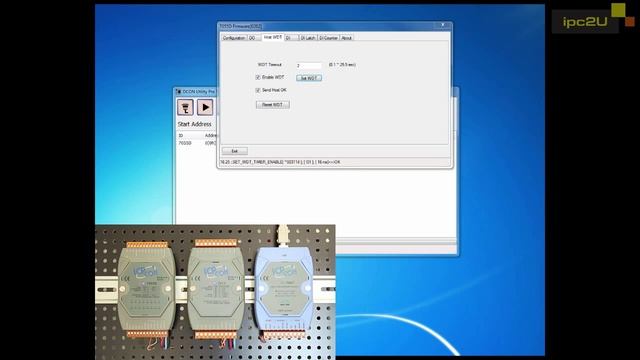Image resolution: width=640 pixels, height=360 pixels.
Task: Open the About tab
Action: [346, 38]
